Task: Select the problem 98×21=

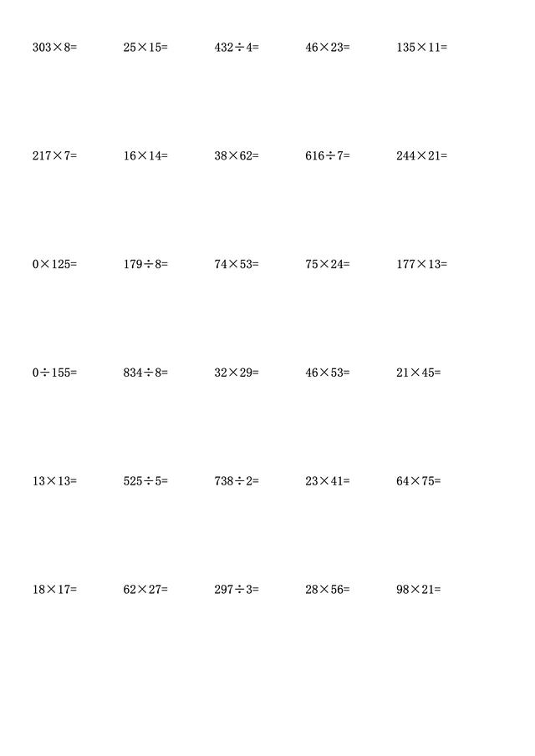Action: (418, 590)
